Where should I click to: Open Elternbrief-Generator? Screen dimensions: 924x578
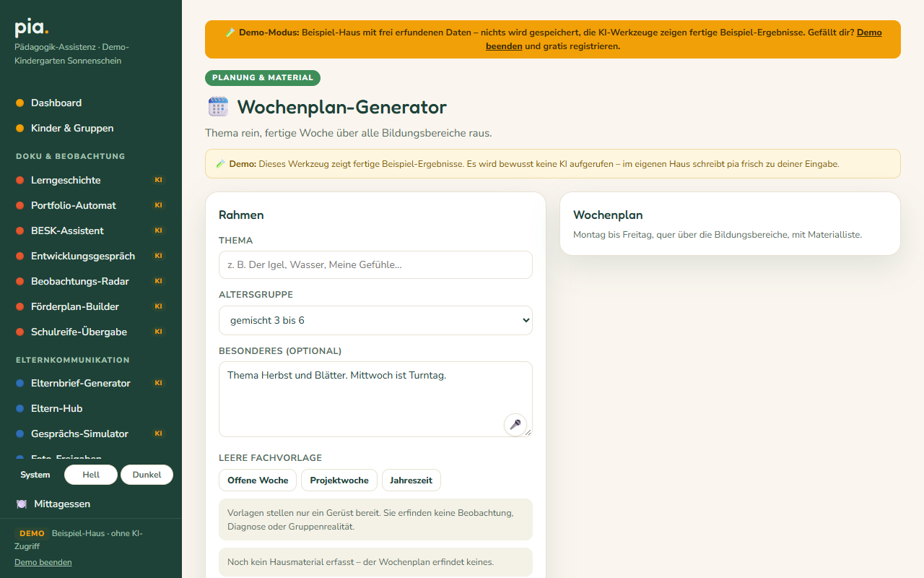tap(91, 383)
